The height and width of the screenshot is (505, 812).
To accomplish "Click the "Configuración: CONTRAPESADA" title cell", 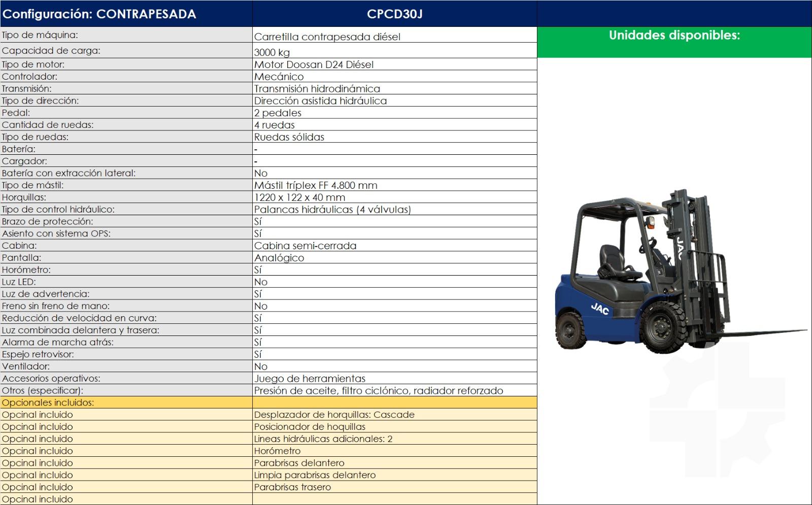I will (x=99, y=14).
